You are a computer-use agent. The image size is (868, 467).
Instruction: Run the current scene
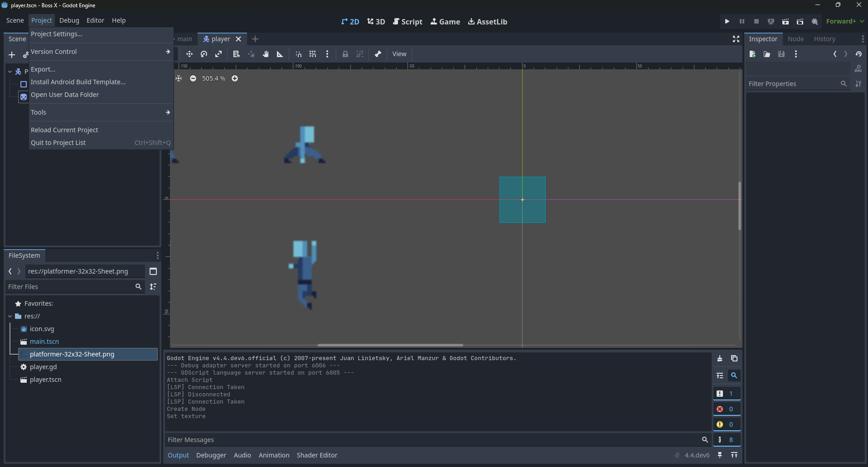pos(786,21)
